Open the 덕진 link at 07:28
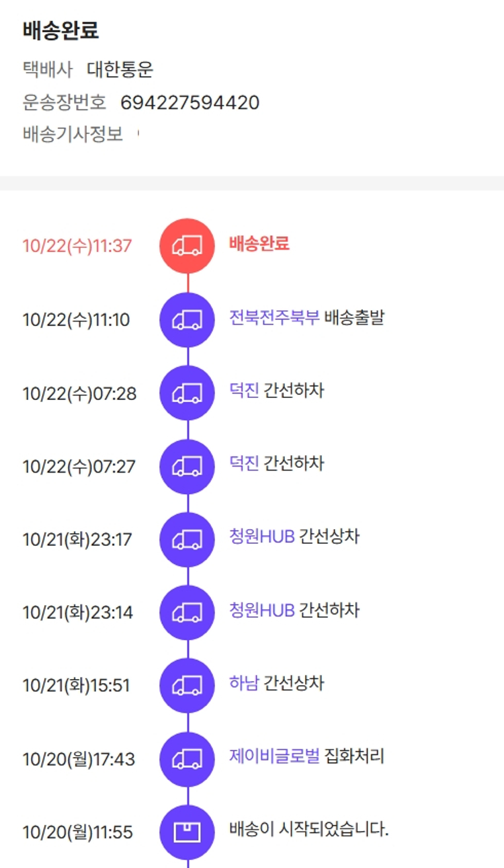 coord(244,391)
